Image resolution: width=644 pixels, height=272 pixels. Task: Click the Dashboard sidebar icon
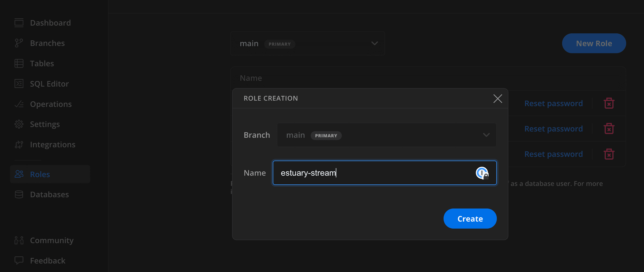(x=19, y=23)
